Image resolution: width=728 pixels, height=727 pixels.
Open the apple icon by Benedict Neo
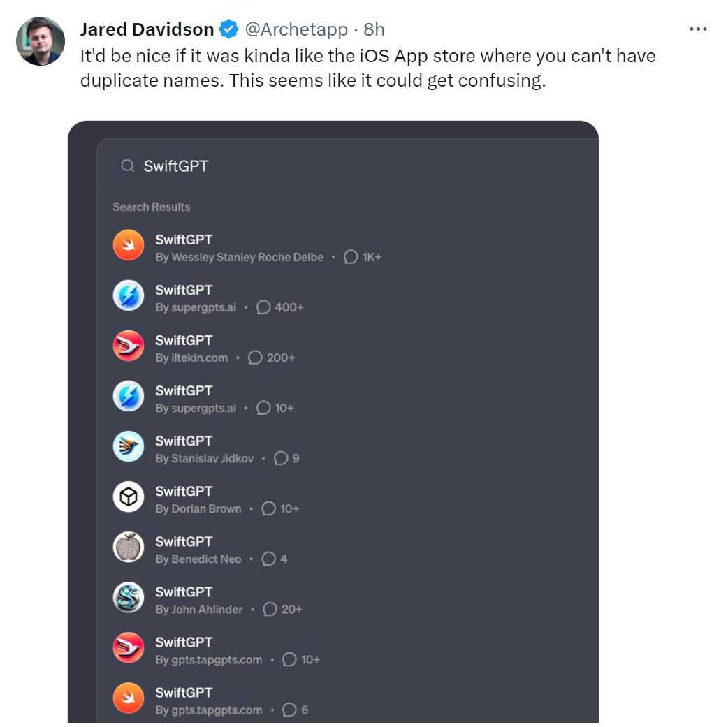coord(129,548)
